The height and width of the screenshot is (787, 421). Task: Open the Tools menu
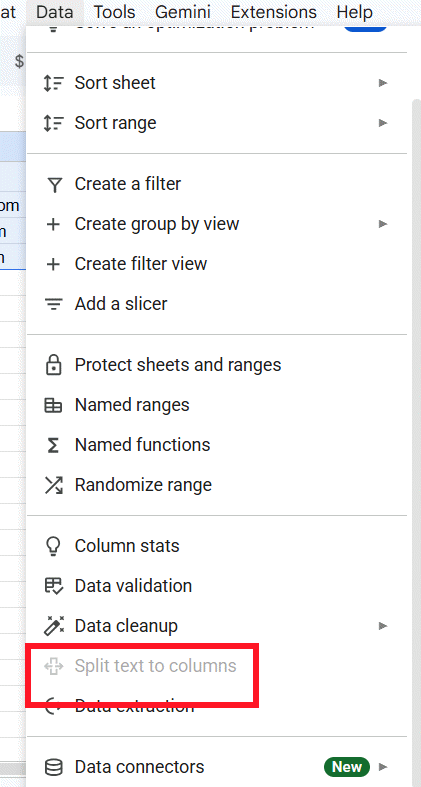click(x=114, y=12)
